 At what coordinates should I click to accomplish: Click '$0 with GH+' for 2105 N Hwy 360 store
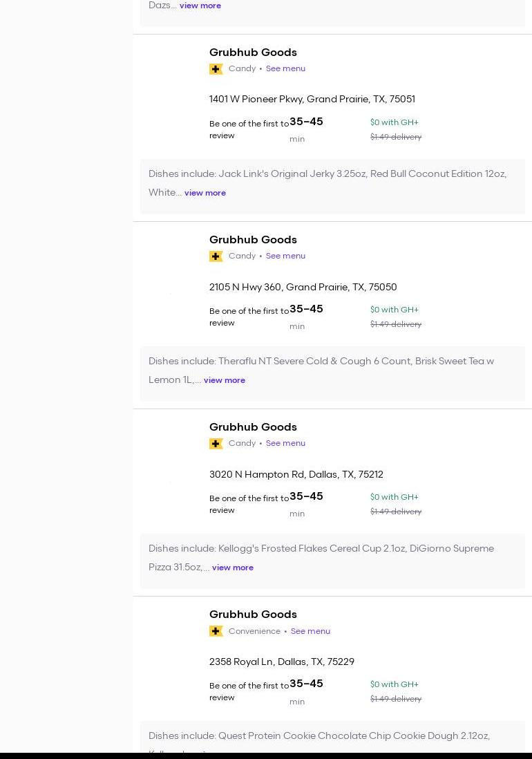click(x=394, y=310)
